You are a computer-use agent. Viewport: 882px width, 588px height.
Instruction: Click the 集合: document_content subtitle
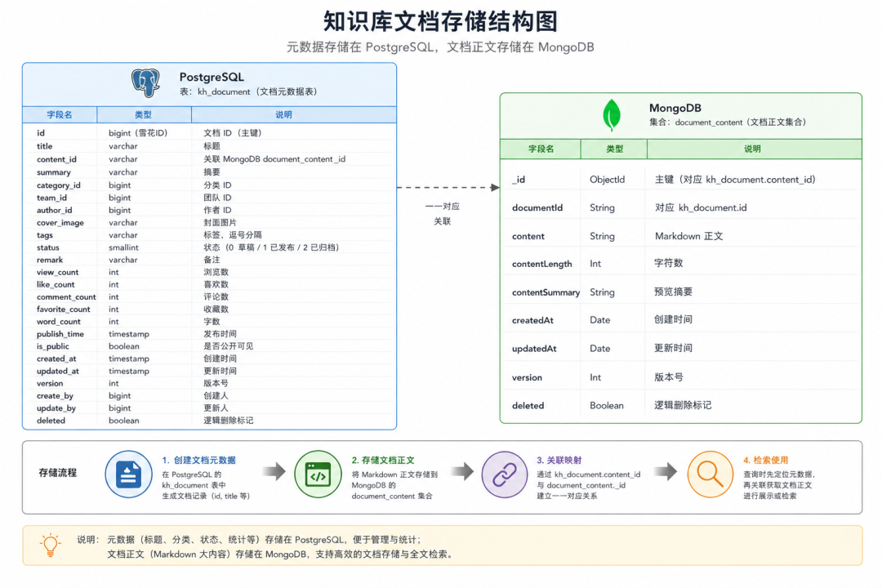click(x=728, y=122)
